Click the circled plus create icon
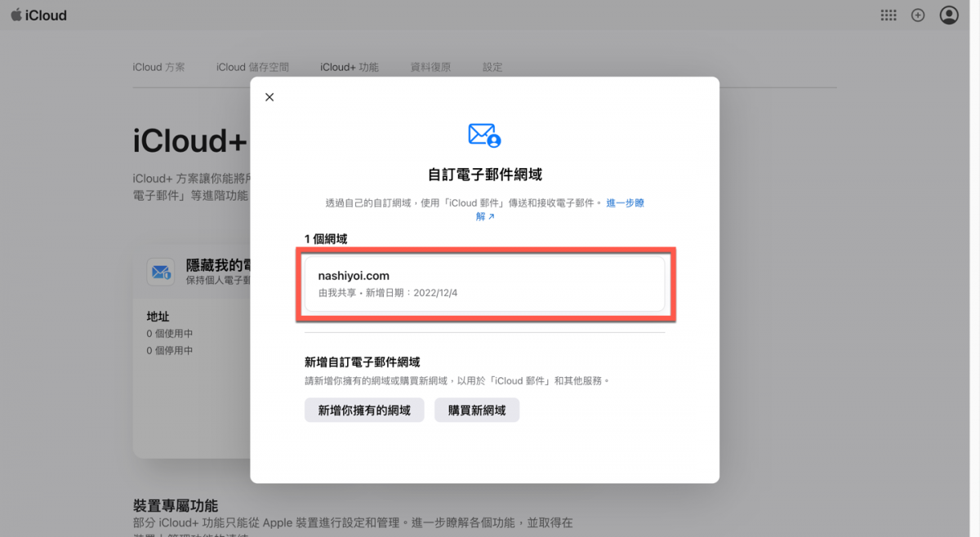980x537 pixels. click(918, 15)
